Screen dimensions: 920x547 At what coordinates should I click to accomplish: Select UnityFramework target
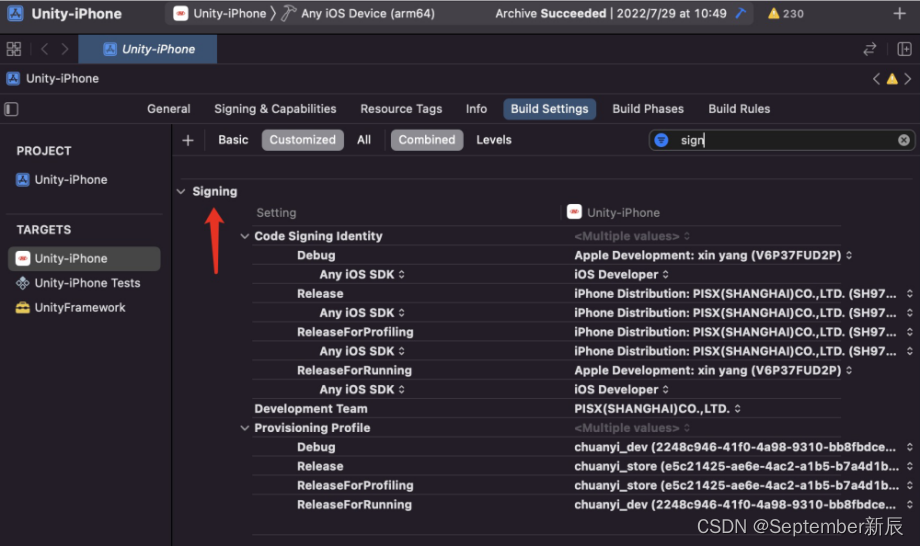pyautogui.click(x=70, y=308)
